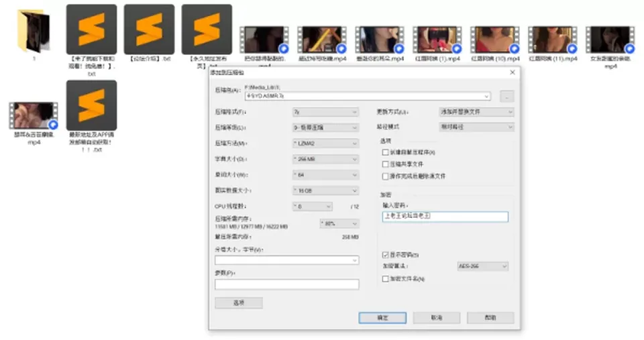Select the mp4 video in the second row

point(34,116)
